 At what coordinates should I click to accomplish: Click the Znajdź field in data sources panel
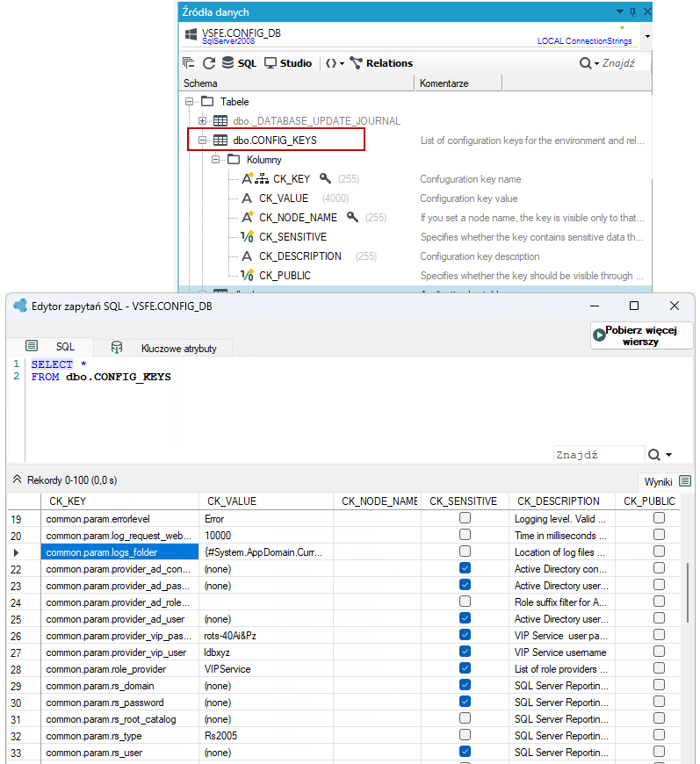coord(625,63)
